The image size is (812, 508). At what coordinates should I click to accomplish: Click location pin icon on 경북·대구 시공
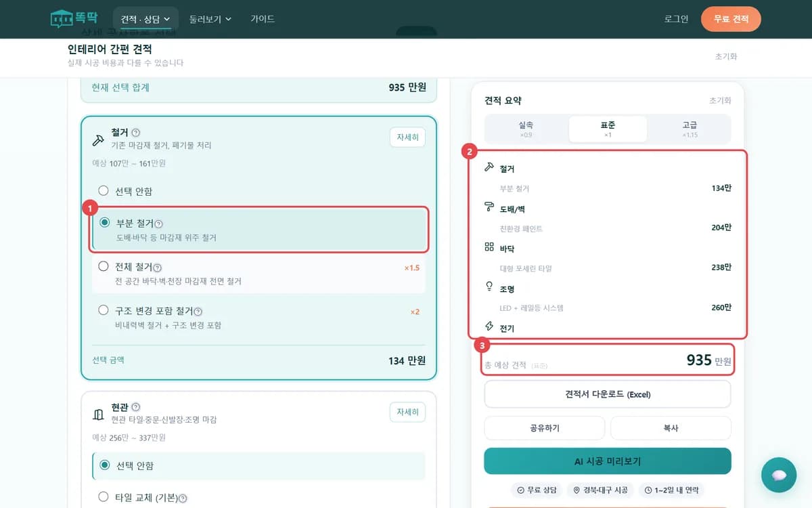577,490
